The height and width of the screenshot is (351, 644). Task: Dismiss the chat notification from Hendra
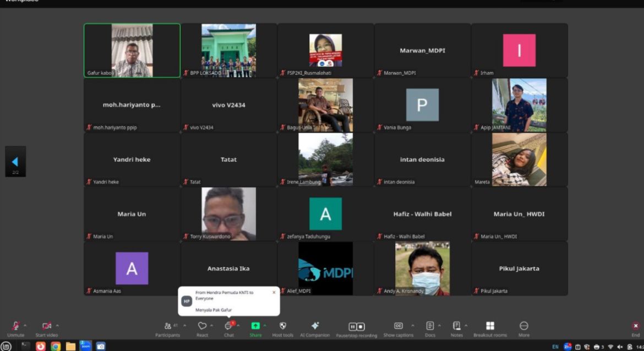click(274, 293)
